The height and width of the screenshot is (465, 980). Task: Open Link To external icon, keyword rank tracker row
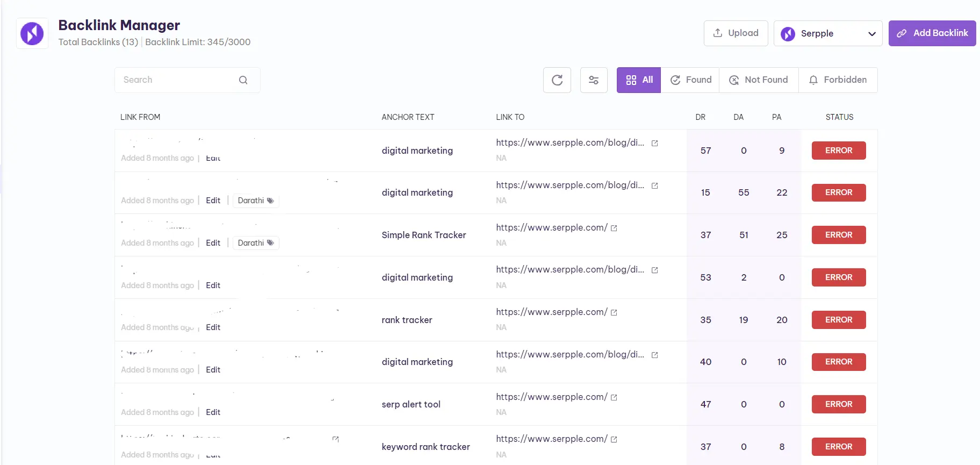click(x=614, y=440)
